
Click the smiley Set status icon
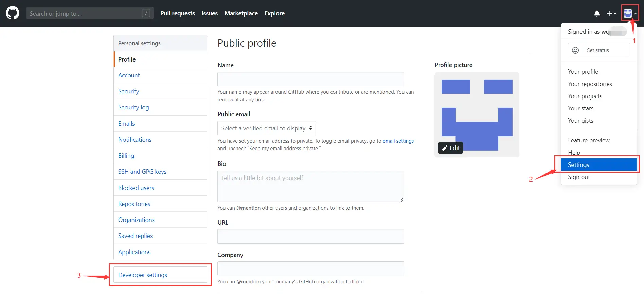point(575,50)
